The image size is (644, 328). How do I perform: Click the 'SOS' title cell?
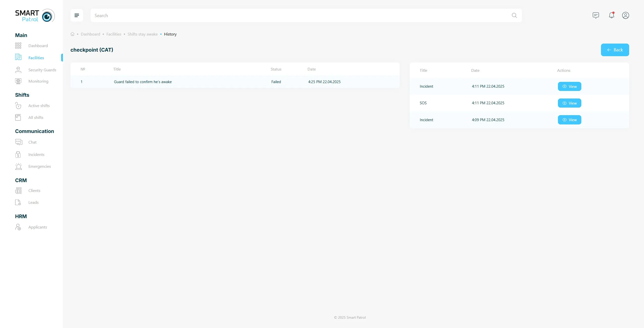point(423,103)
